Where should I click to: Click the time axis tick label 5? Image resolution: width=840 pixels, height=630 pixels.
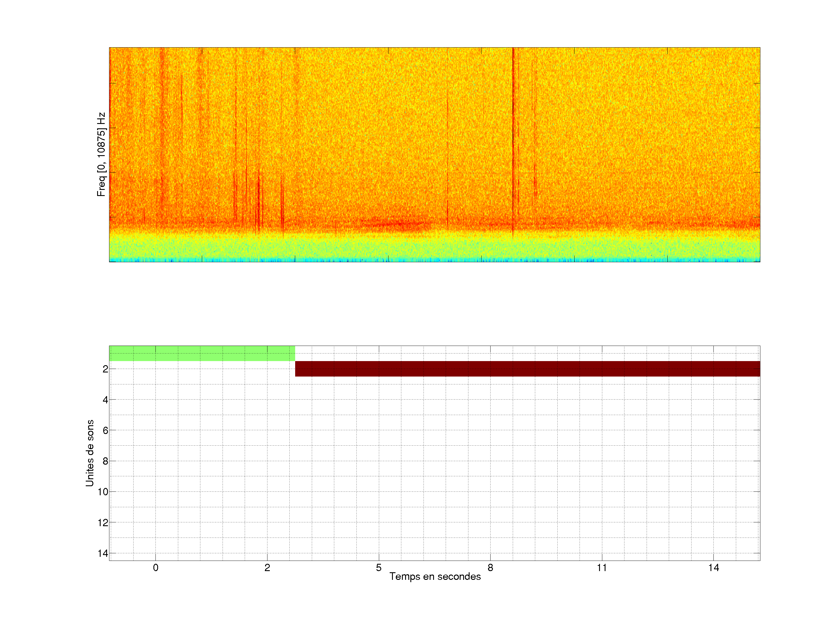coord(379,568)
